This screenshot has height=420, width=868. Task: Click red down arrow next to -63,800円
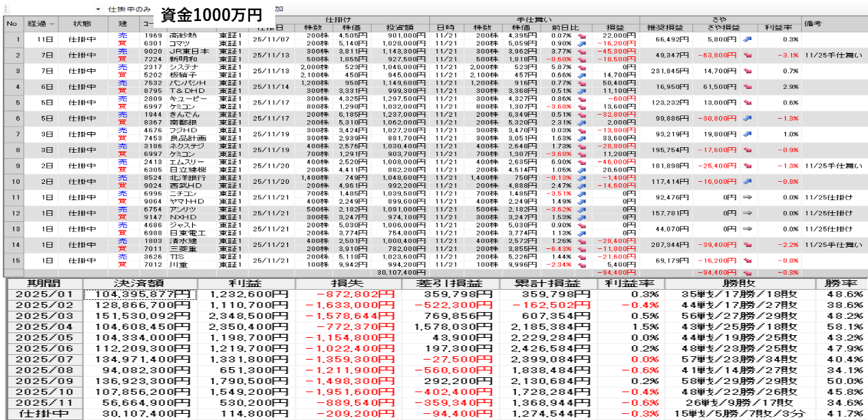pyautogui.click(x=748, y=56)
